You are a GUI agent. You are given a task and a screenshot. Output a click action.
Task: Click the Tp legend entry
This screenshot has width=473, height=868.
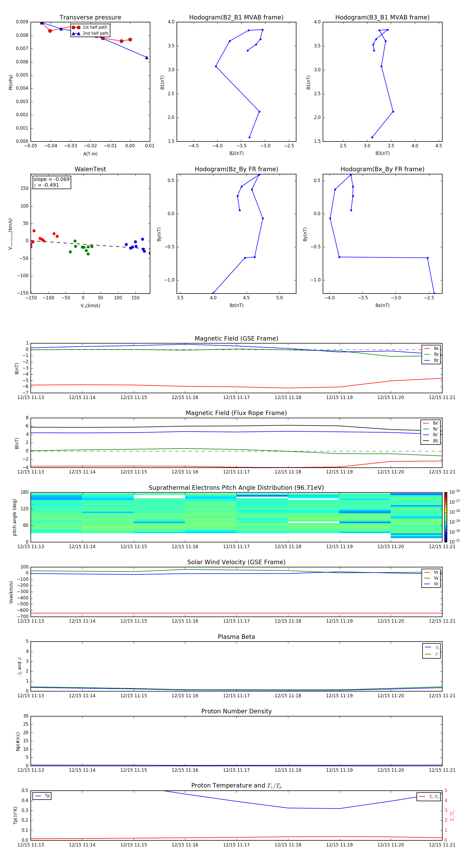42,796
